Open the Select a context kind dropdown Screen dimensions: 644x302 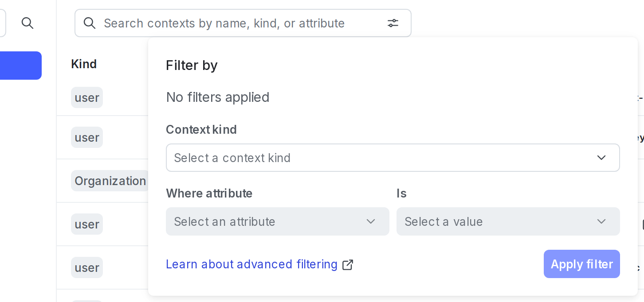(393, 158)
